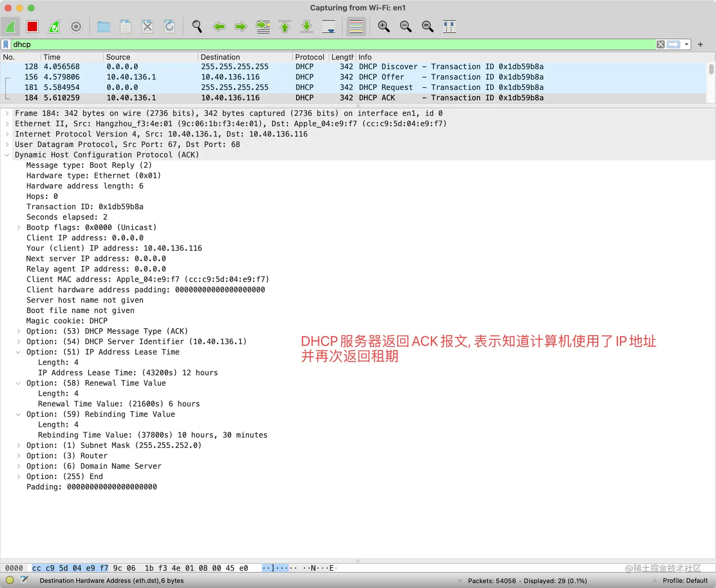This screenshot has height=588, width=716.
Task: Open capture options gear icon
Action: pos(76,27)
